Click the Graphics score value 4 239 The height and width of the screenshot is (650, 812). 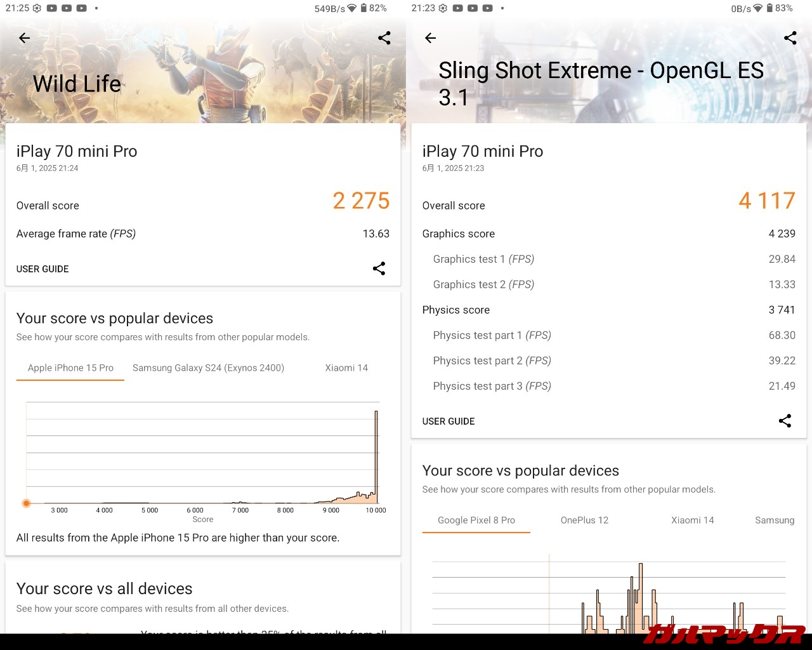click(782, 234)
